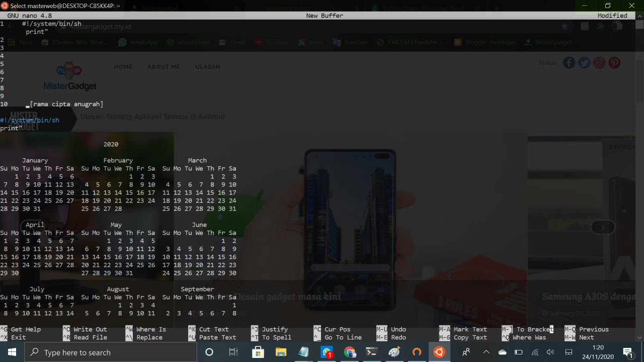
Task: Click the terminal scrollbar down arrow
Action: click(640, 338)
